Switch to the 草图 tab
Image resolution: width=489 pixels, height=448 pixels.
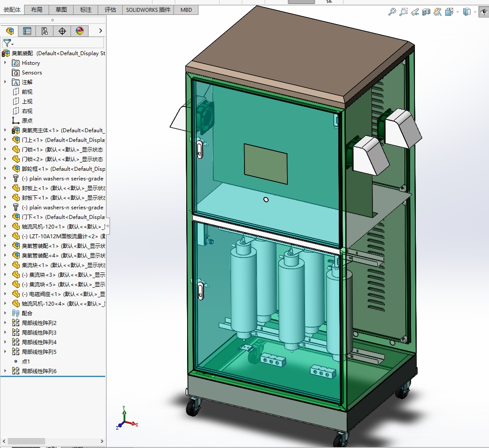pos(61,10)
